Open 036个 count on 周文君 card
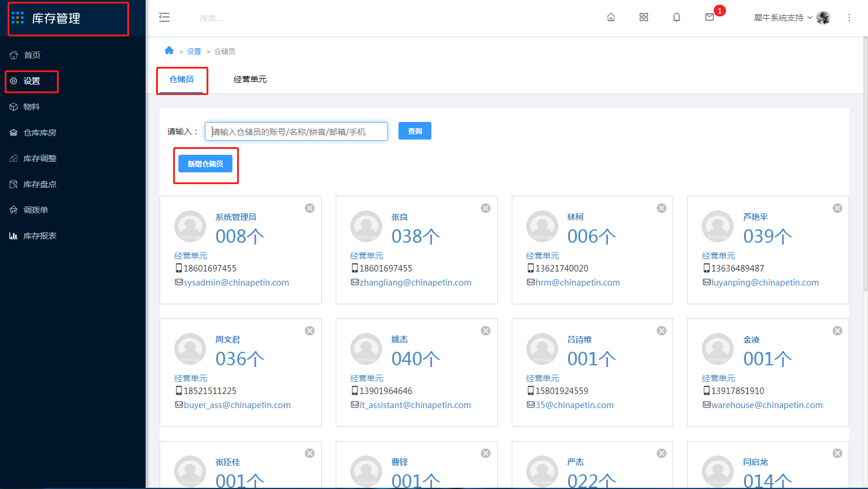868x489 pixels. (240, 359)
